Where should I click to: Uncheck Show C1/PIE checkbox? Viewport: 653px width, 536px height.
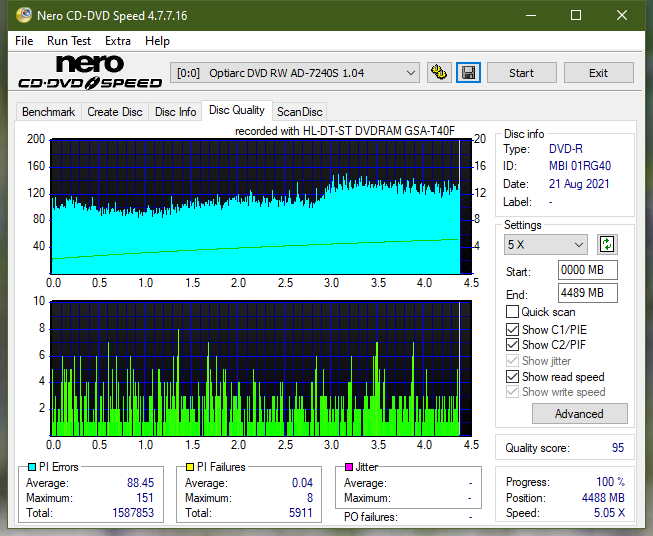(512, 329)
